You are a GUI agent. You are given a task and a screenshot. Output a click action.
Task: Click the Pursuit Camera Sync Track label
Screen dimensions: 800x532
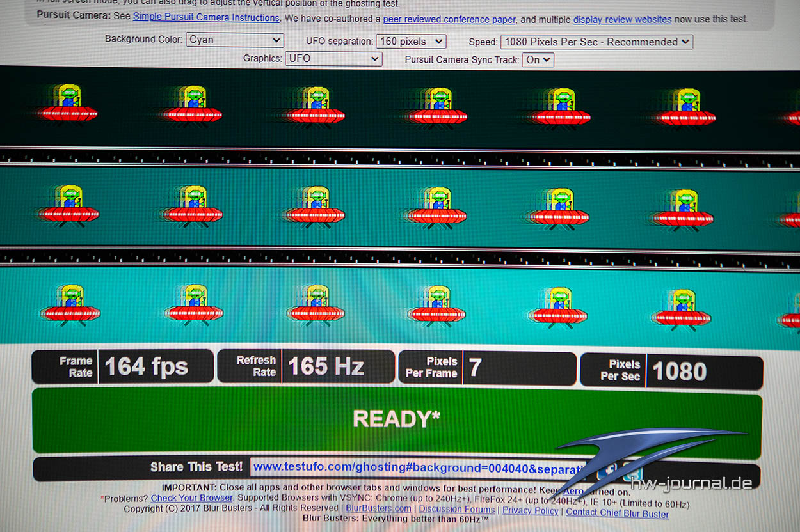click(x=461, y=60)
